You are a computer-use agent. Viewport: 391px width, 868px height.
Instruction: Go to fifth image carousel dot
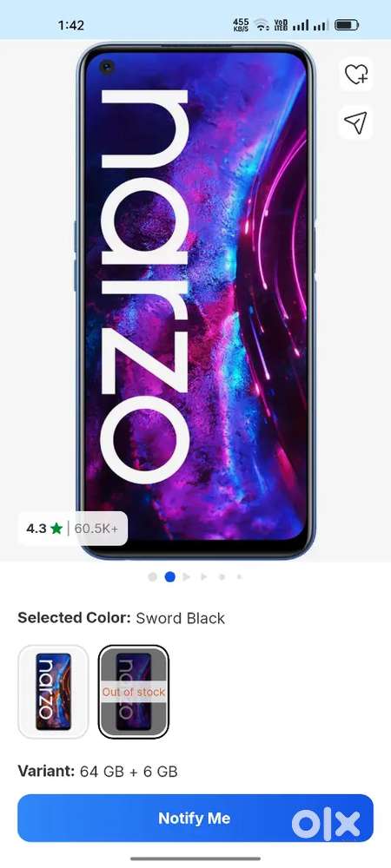(x=222, y=577)
